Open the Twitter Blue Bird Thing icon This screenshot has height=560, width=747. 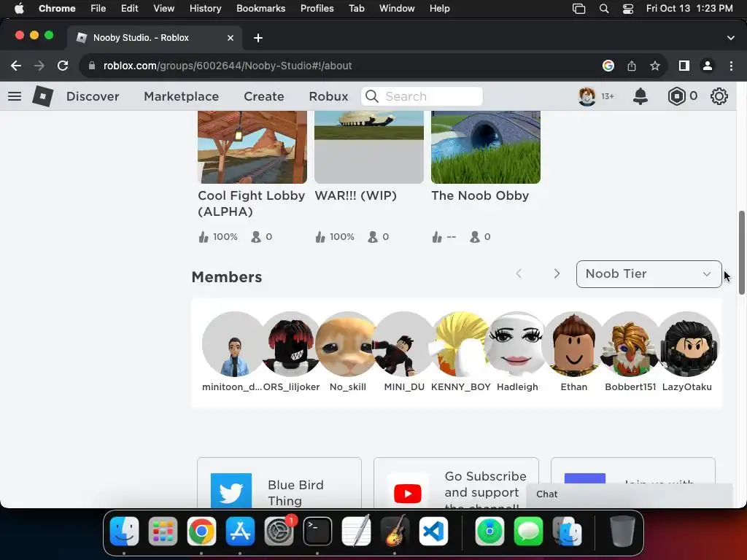point(231,491)
